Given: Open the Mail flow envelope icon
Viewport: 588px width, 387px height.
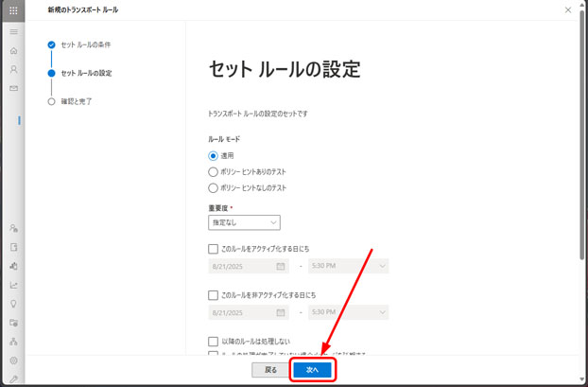Looking at the screenshot, I should 13,88.
